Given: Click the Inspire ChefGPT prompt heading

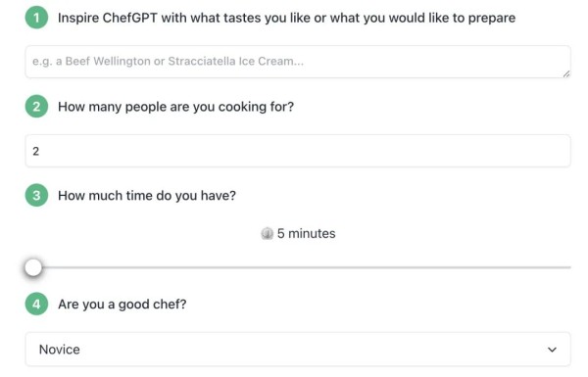Looking at the screenshot, I should (x=286, y=18).
